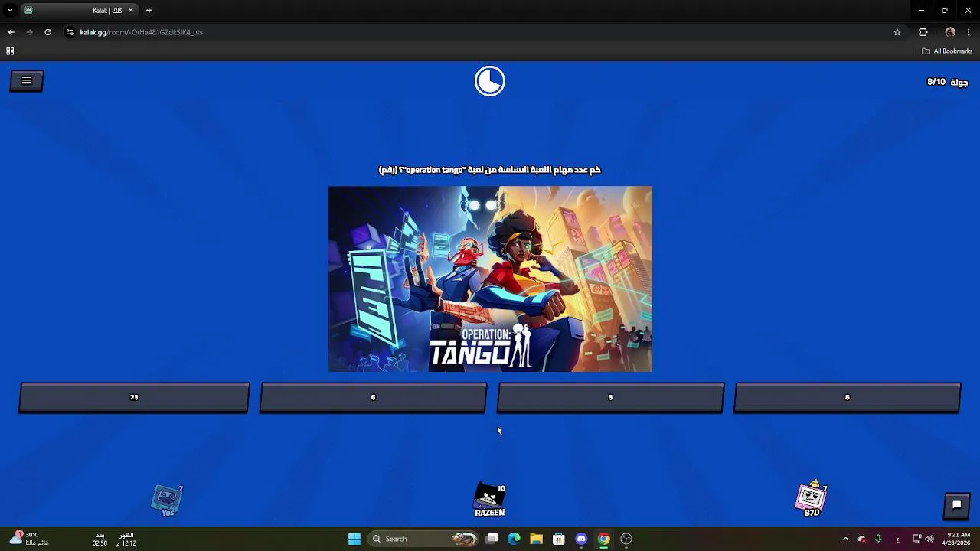This screenshot has width=980, height=551.
Task: Open Discord from taskbar
Action: point(581,539)
